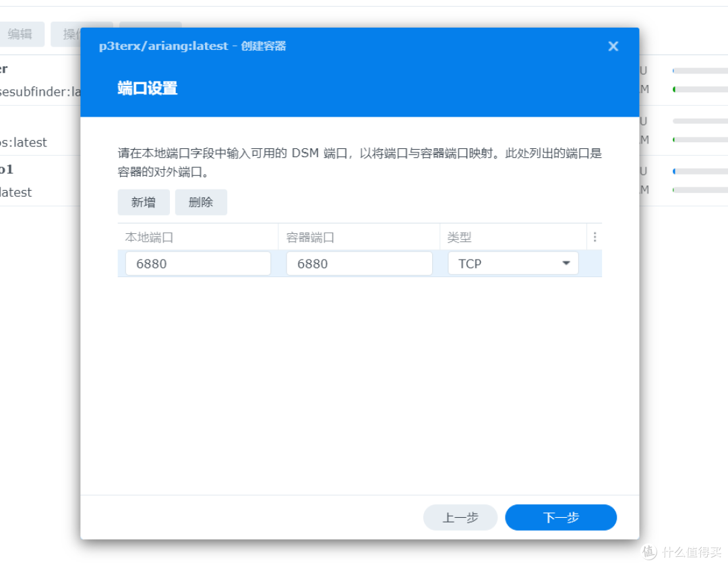
Task: Expand the 类型 combo box arrow
Action: tap(566, 263)
